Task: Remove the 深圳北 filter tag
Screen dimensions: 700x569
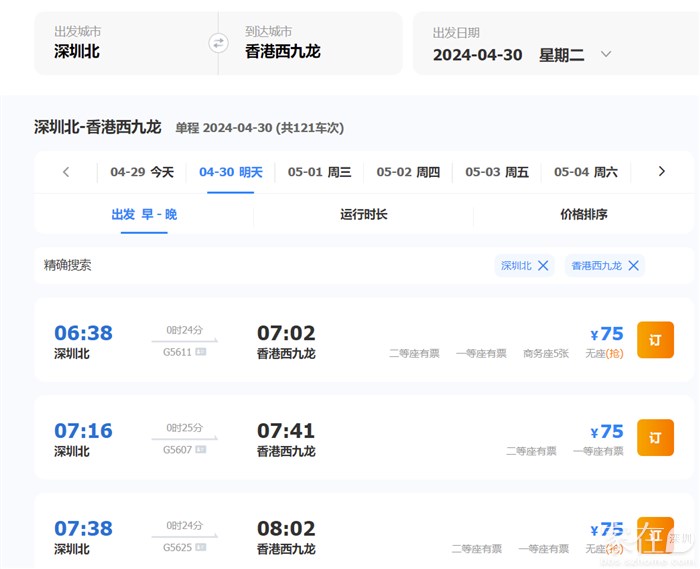Action: (x=543, y=265)
